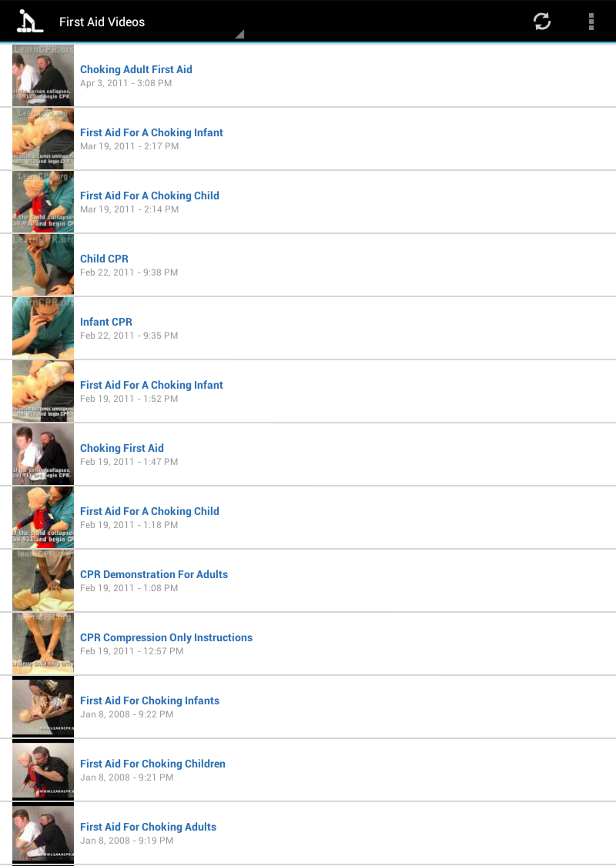Open the Child CPR video
The image size is (616, 866).
pyautogui.click(x=308, y=265)
